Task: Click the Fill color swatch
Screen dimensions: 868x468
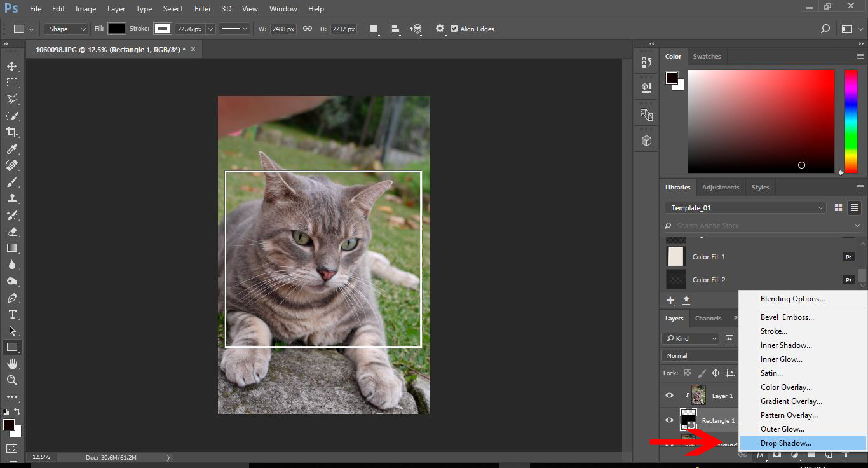Action: tap(116, 29)
